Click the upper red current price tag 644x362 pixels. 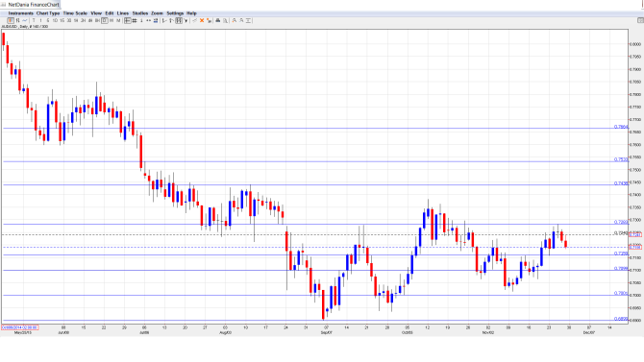[x=635, y=234]
